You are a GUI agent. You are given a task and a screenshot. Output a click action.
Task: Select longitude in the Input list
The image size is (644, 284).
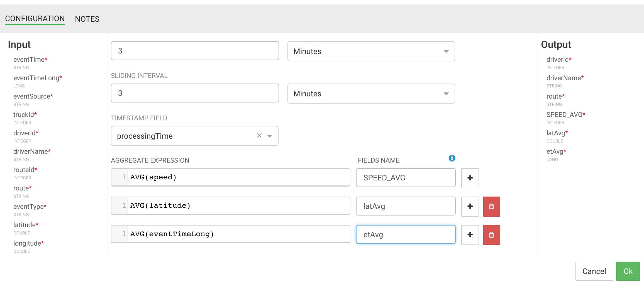point(29,243)
